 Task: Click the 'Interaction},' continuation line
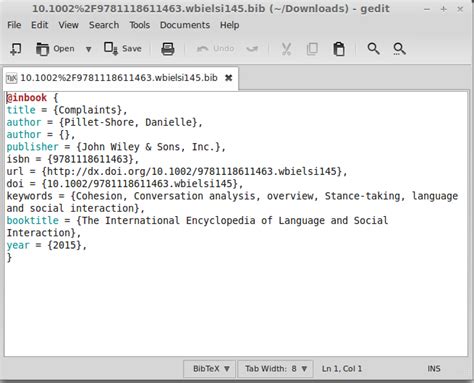(44, 233)
